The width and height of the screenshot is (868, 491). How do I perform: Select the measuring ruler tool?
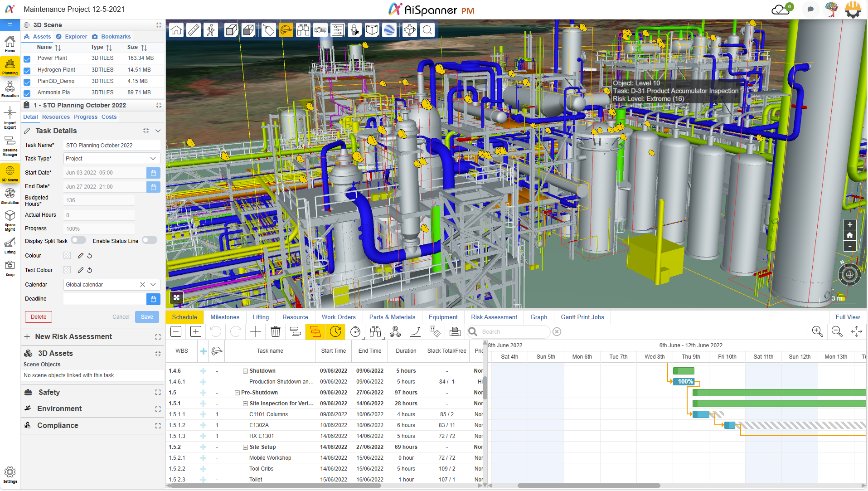click(x=194, y=30)
